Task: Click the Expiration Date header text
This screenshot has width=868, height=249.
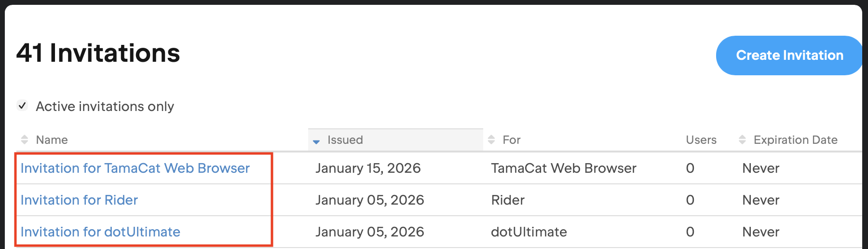Action: [x=795, y=140]
